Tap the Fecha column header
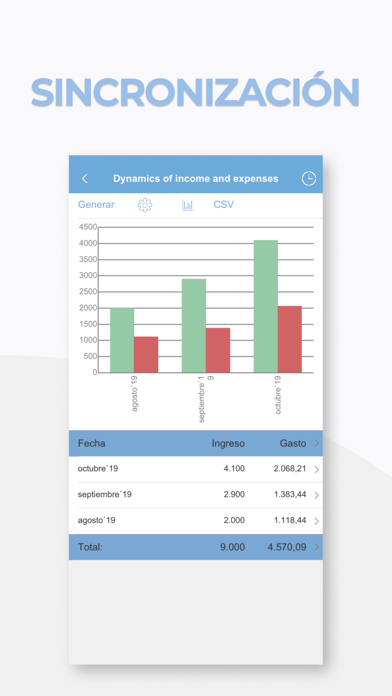Screen dimensions: 392x696 (91, 443)
